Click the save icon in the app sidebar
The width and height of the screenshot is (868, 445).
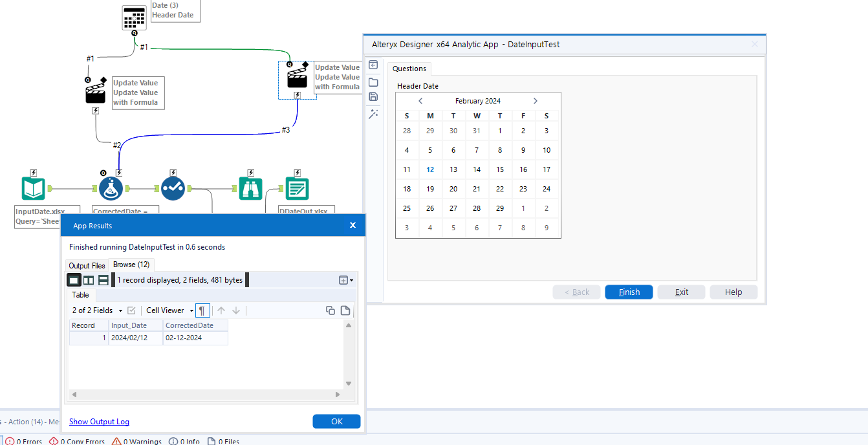[373, 96]
